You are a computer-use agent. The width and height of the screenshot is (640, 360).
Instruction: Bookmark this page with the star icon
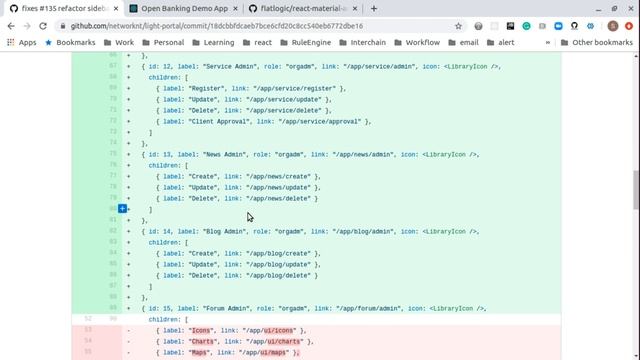(458, 26)
